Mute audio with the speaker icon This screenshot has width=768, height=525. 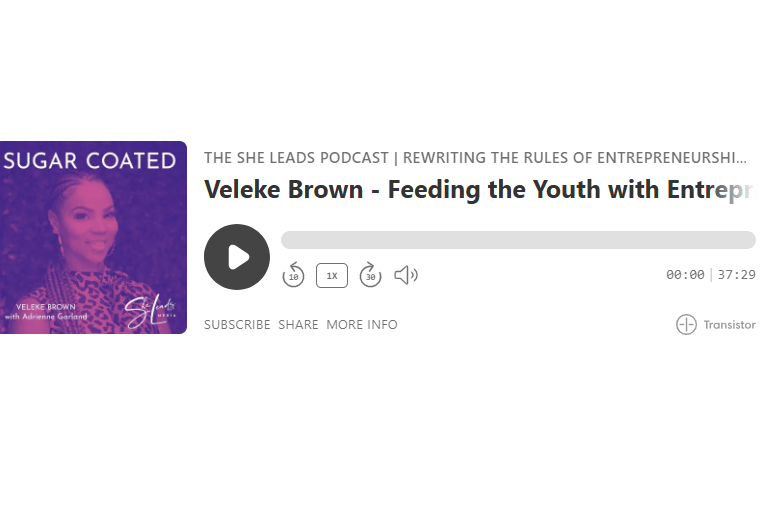pos(406,275)
